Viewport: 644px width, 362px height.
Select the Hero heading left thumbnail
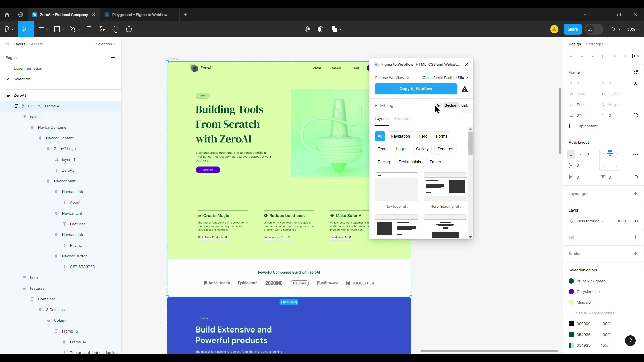pyautogui.click(x=445, y=187)
